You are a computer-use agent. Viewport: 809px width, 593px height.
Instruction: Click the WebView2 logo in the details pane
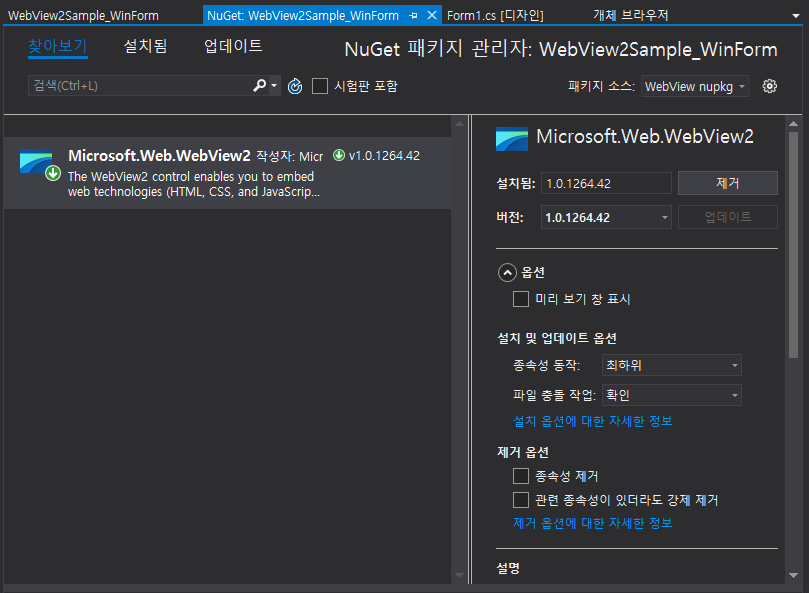pos(511,139)
